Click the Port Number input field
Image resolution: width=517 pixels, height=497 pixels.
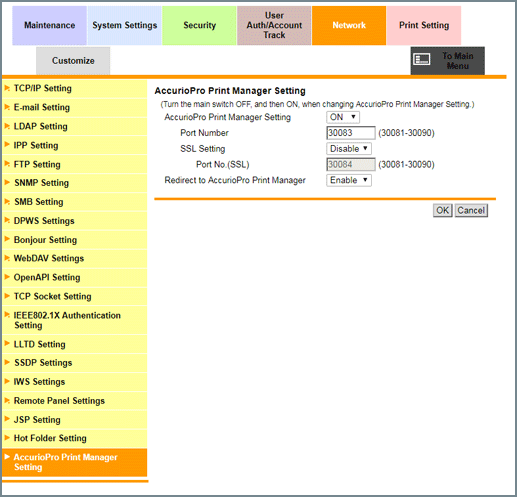tap(351, 133)
